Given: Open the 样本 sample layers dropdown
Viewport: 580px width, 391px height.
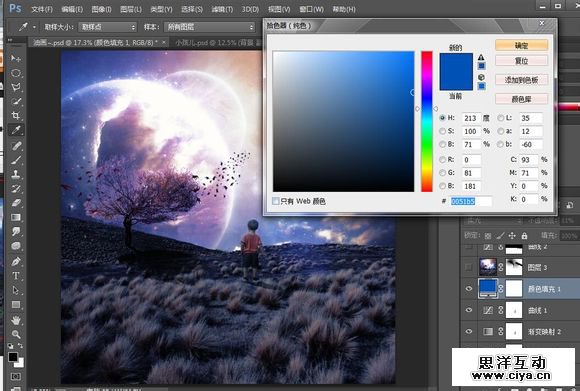Looking at the screenshot, I should (210, 27).
